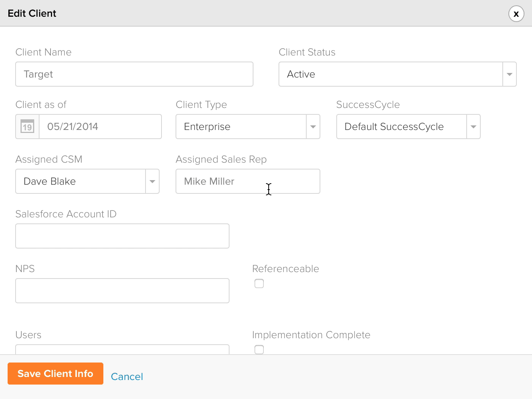Click the calendar icon beside Client as of
532x399 pixels.
click(x=27, y=127)
